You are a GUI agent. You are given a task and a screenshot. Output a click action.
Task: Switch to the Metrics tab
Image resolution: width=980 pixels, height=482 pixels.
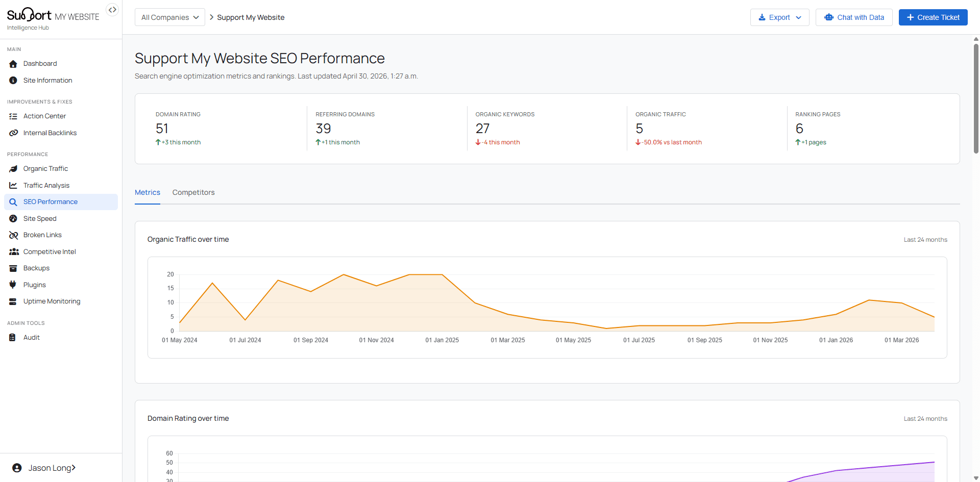coord(148,192)
